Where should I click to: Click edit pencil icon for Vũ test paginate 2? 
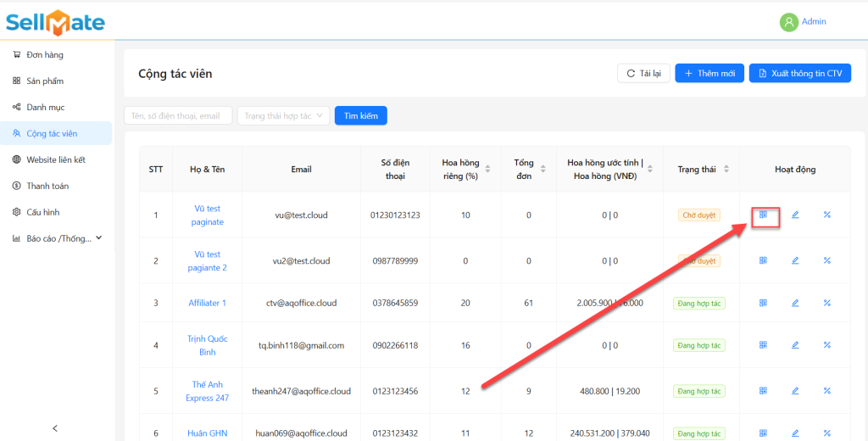click(795, 260)
